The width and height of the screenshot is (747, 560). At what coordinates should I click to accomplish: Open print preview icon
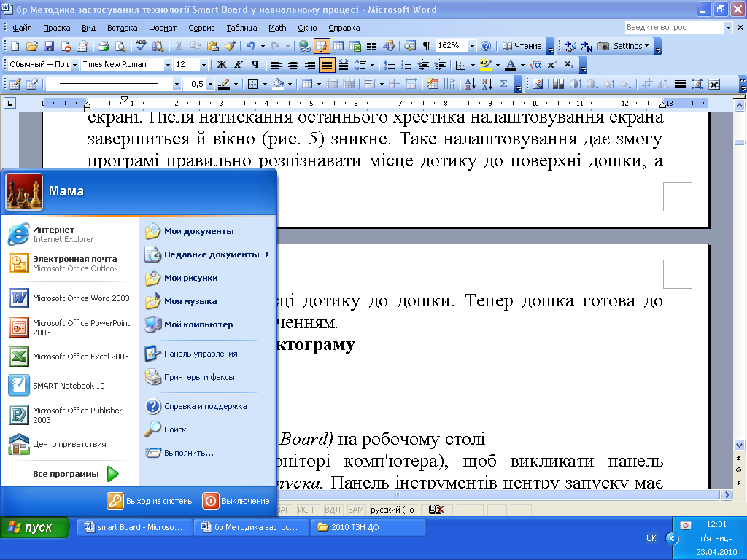tap(120, 46)
